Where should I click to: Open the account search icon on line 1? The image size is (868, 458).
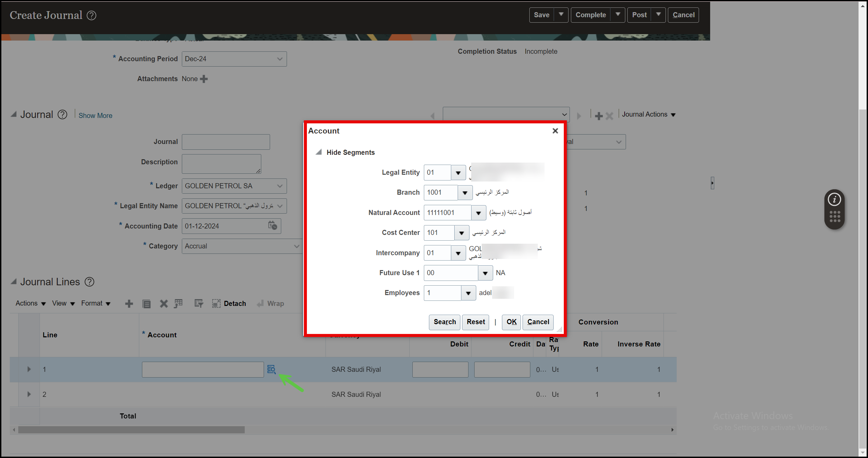pyautogui.click(x=272, y=369)
